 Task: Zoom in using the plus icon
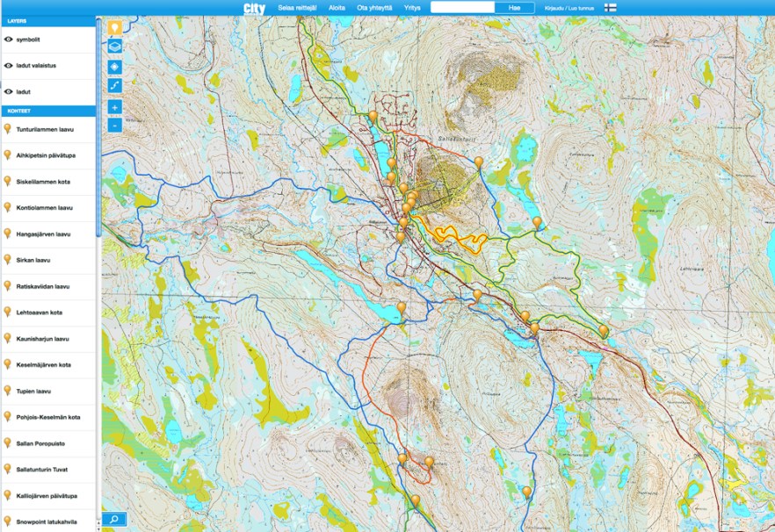pyautogui.click(x=113, y=107)
